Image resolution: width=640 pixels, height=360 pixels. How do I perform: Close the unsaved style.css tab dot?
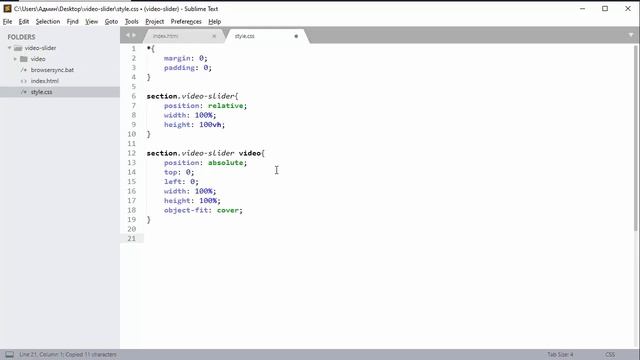pos(296,36)
